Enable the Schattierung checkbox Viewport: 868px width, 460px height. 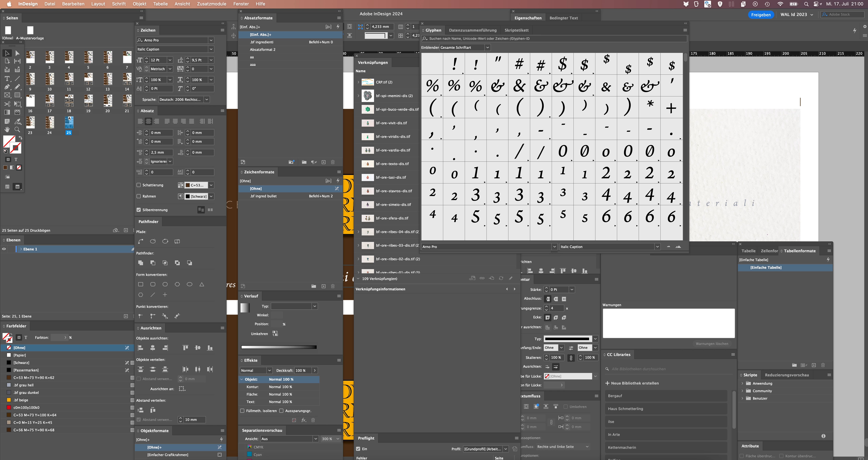pos(138,185)
